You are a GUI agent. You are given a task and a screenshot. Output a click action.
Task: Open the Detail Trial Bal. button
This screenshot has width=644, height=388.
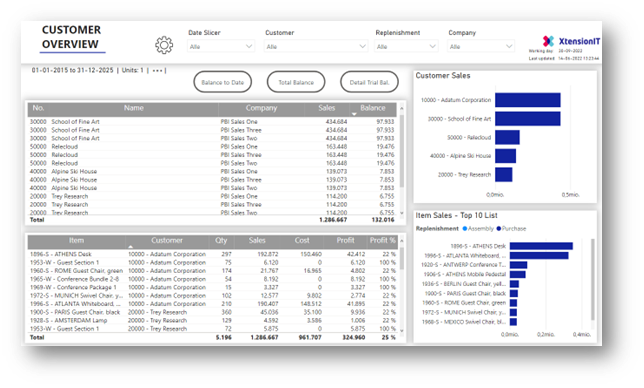click(x=369, y=82)
